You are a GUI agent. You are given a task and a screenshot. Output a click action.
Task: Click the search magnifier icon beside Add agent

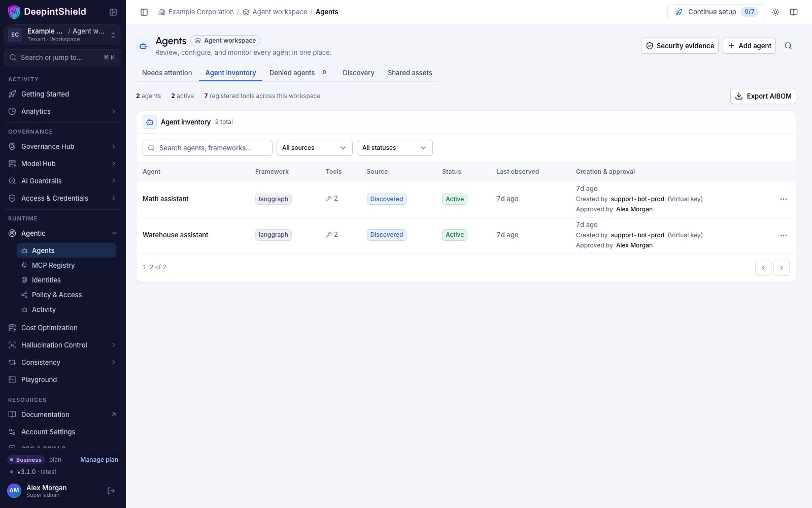(x=788, y=46)
